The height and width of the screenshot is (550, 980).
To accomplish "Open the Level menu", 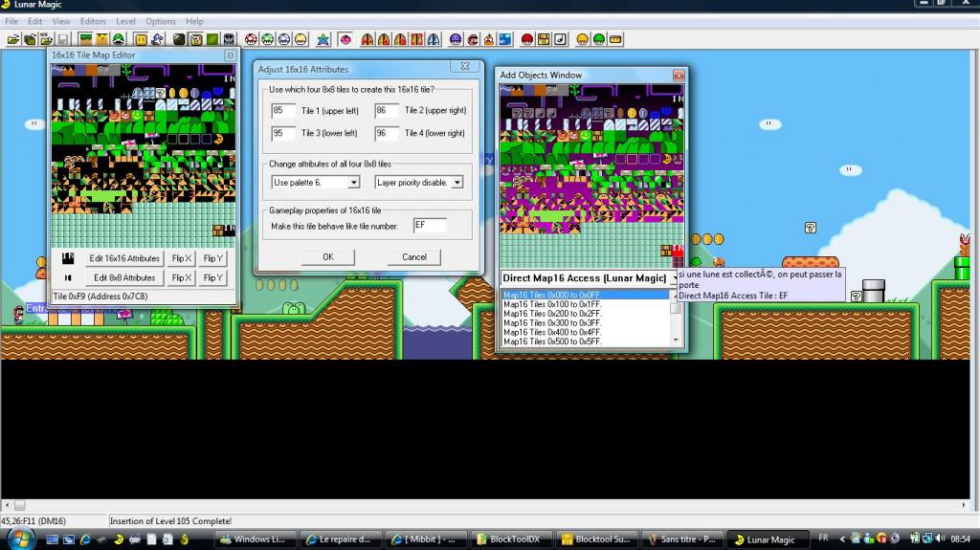I will click(x=125, y=21).
